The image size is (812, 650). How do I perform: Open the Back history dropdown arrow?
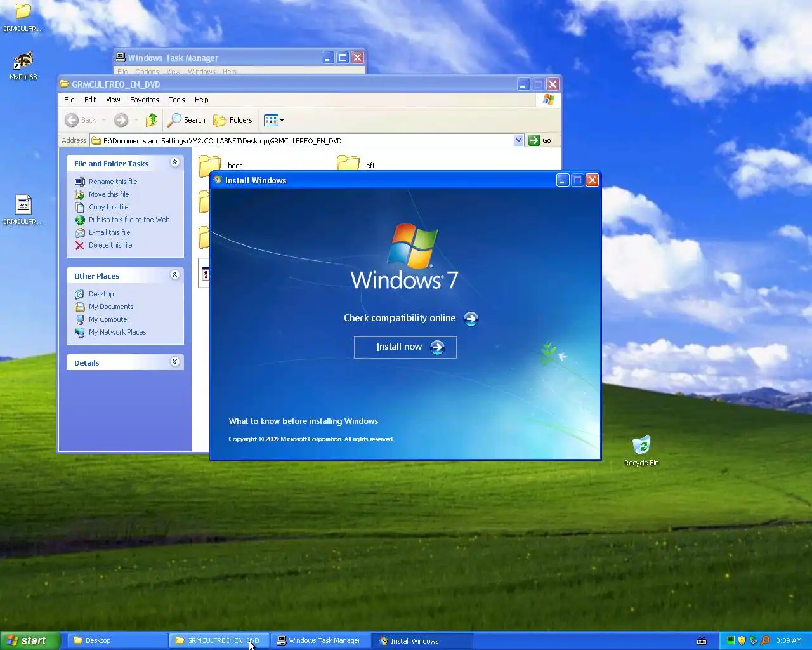pos(103,120)
